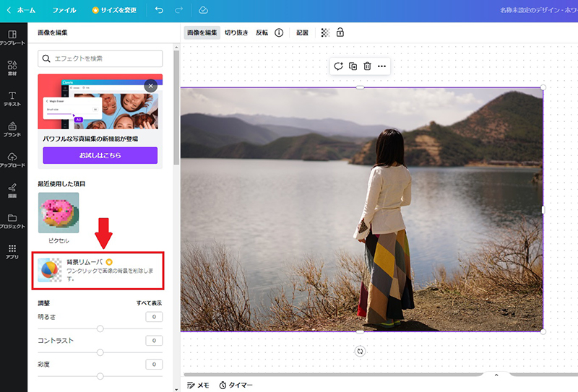Open the タイマー timer button
Image resolution: width=578 pixels, height=392 pixels.
[x=236, y=385]
